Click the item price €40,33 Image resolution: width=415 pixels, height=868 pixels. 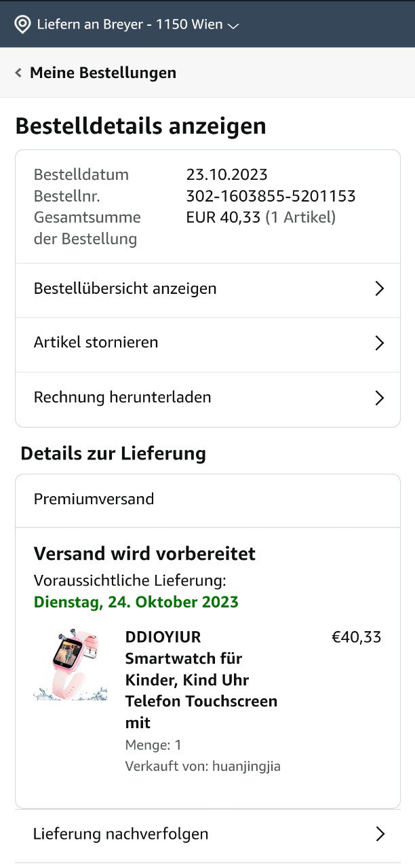(356, 637)
